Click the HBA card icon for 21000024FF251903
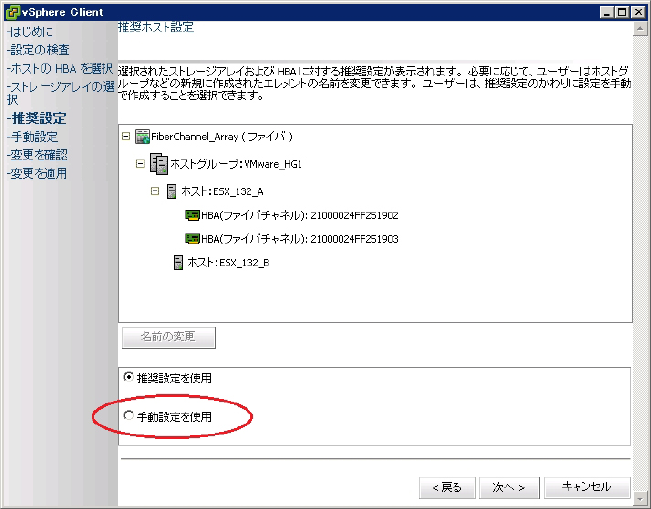This screenshot has width=651, height=509. [192, 238]
